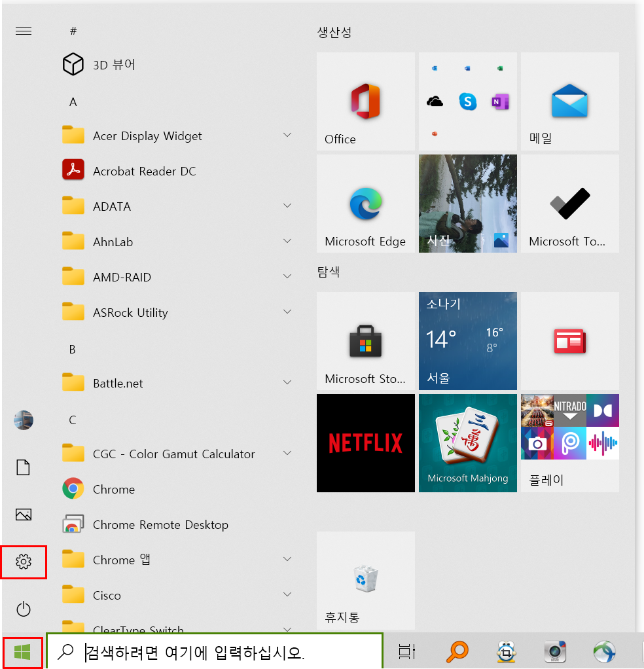Click the user account avatar
644x669 pixels.
24,420
